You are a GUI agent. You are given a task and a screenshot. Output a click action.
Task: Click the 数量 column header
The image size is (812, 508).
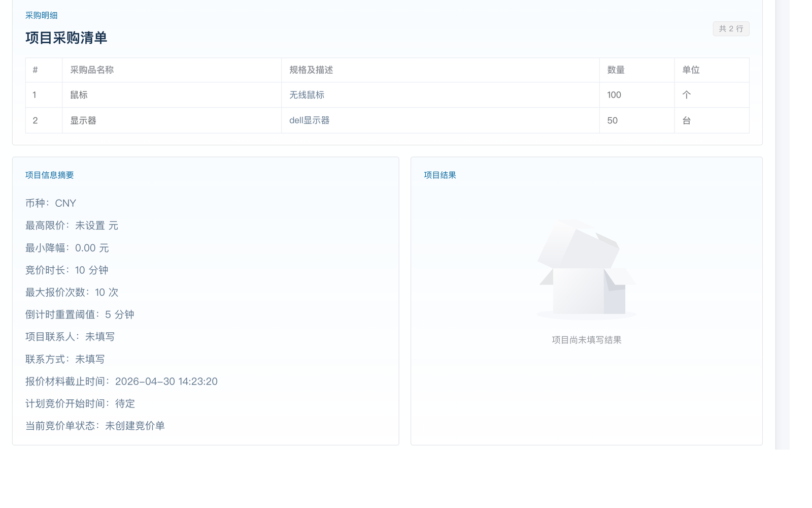tap(616, 70)
